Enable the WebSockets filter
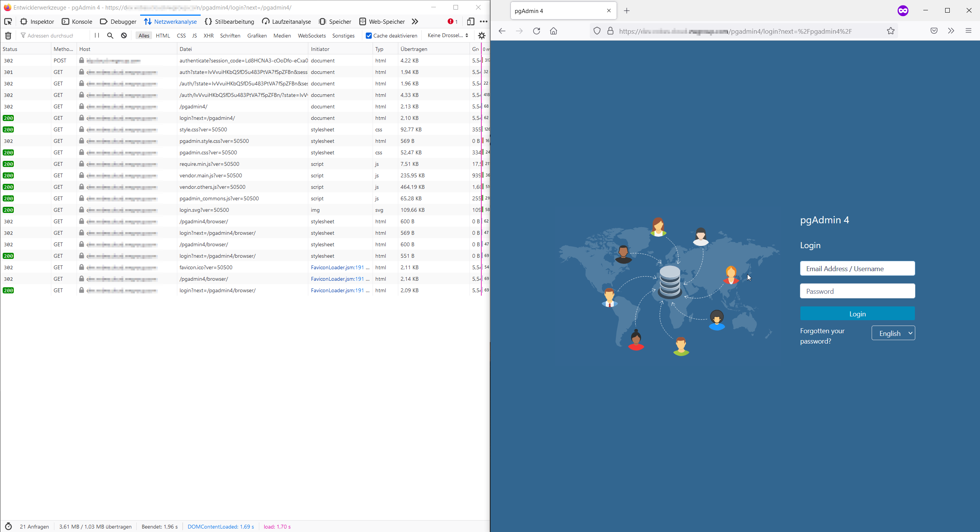Image resolution: width=980 pixels, height=532 pixels. [x=312, y=36]
